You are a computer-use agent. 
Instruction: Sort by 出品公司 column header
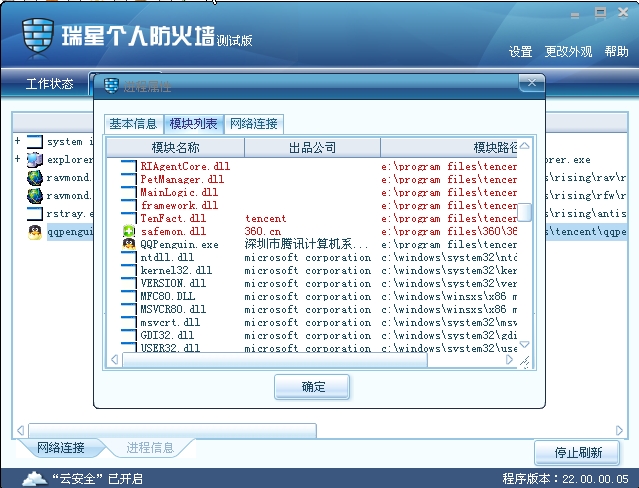point(312,148)
